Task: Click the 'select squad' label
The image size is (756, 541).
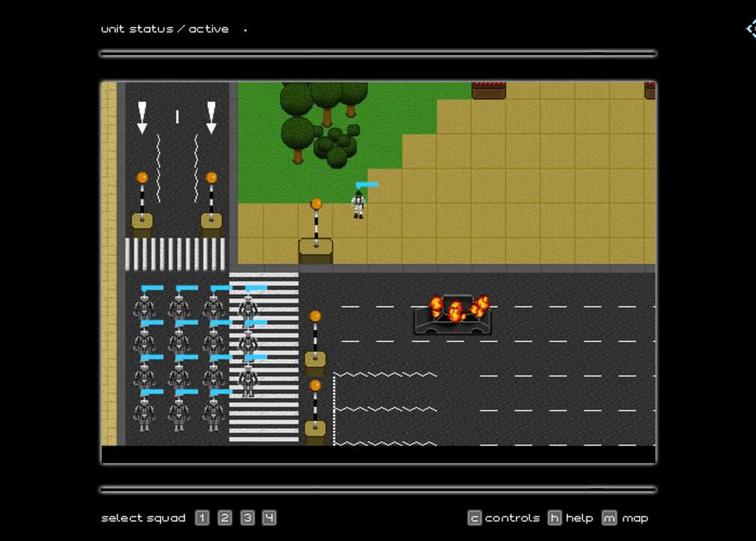Action: [x=143, y=518]
